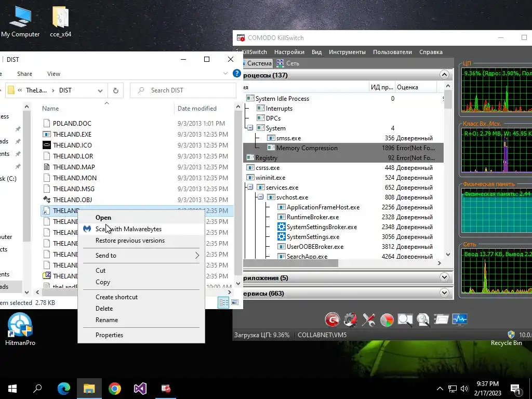Click the Malwarebytes icon in context menu

87,229
